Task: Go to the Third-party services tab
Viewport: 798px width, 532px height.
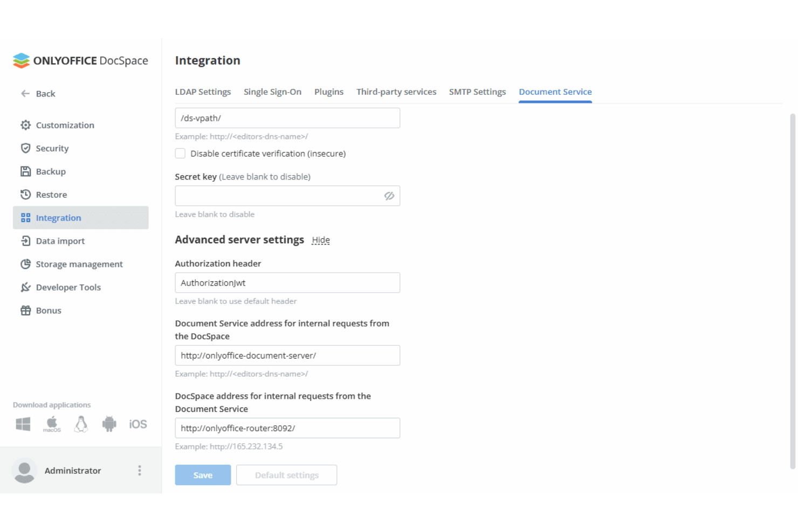Action: click(x=396, y=92)
